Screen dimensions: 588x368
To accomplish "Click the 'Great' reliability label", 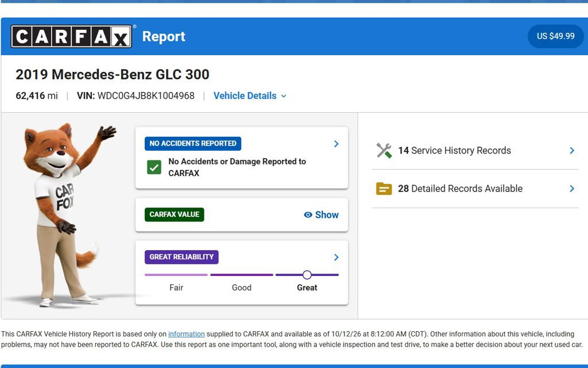I will pos(307,287).
